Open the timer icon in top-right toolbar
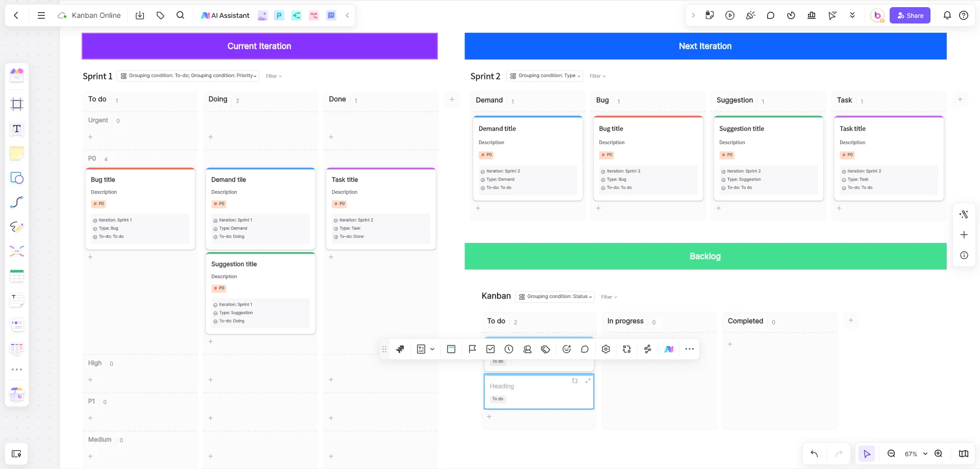 [791, 15]
